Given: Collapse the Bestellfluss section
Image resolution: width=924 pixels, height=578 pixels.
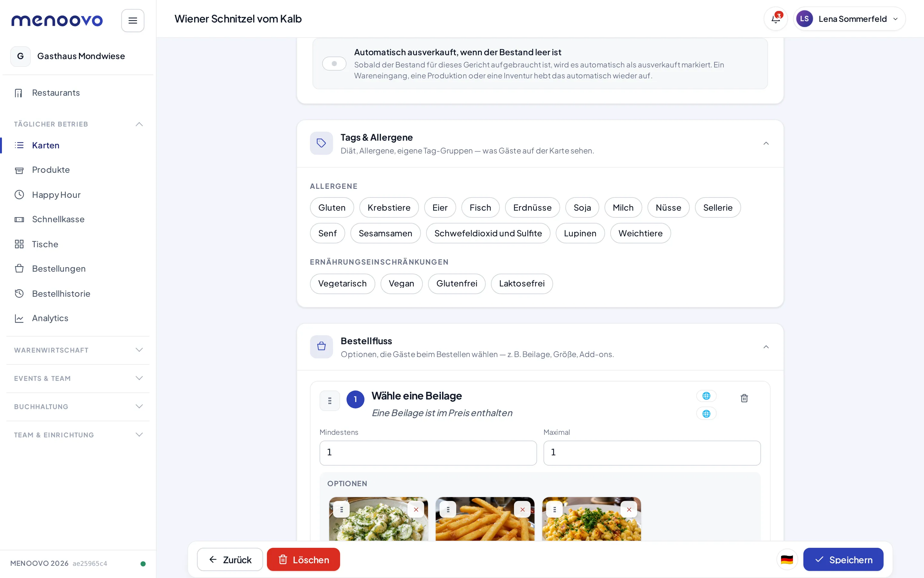Looking at the screenshot, I should pyautogui.click(x=766, y=347).
